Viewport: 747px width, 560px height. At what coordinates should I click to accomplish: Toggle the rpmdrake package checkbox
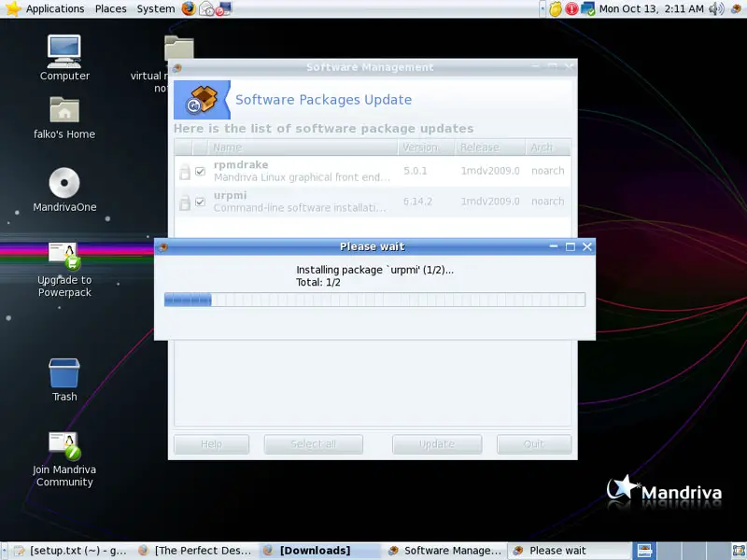[200, 171]
